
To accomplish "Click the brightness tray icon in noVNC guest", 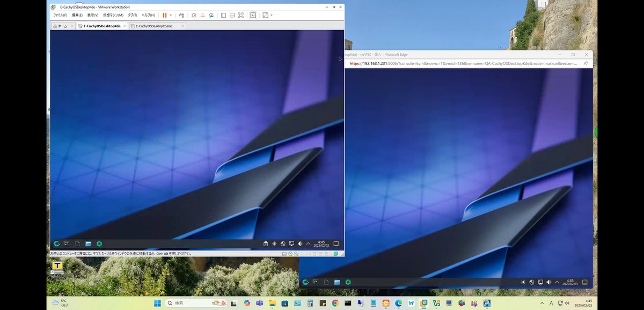I will [523, 282].
